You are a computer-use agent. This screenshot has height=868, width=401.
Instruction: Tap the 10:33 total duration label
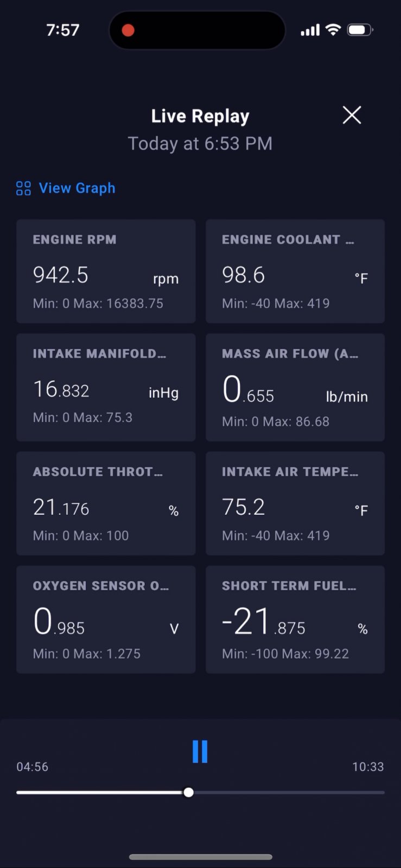coord(368,767)
